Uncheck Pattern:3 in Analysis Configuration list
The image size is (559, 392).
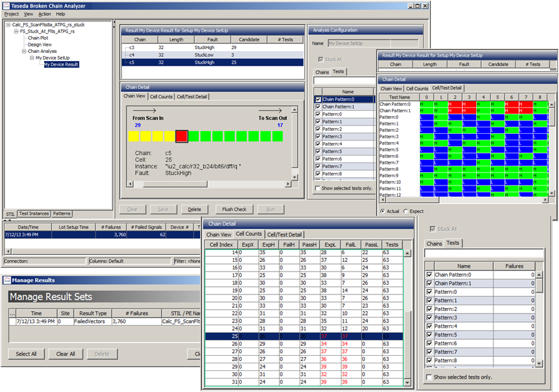318,136
